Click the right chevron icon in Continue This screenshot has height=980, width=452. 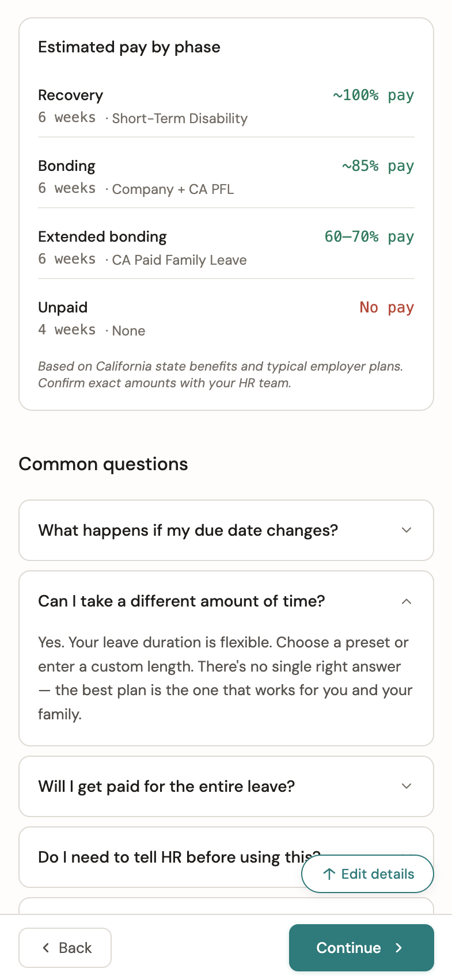[x=399, y=948]
